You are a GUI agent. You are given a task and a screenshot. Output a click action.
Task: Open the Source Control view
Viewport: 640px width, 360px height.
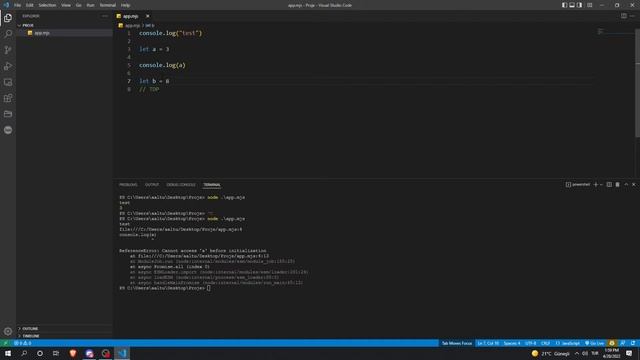tap(8, 50)
